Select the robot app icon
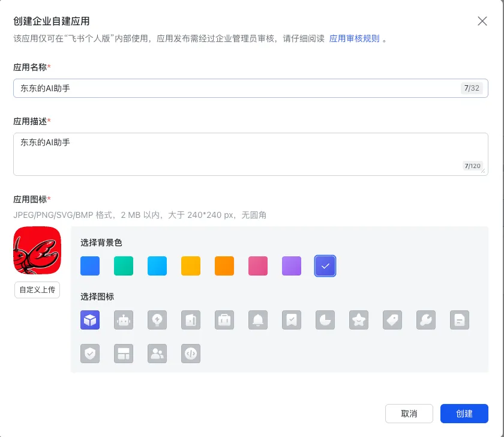This screenshot has height=437, width=504. click(124, 320)
